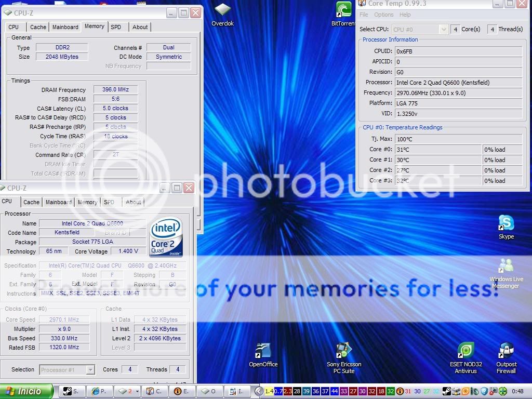532x399 pixels.
Task: Click the blue 44 tray sensor icon
Action: tap(335, 391)
